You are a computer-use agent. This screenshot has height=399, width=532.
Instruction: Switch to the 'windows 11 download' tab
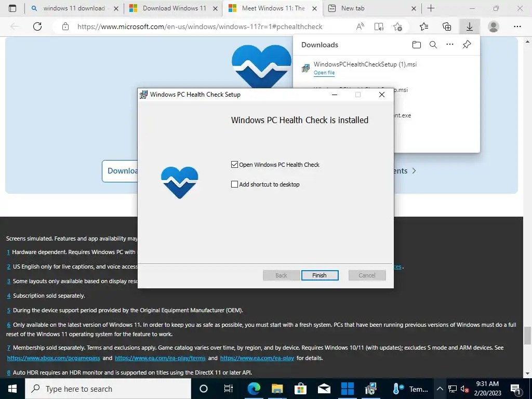[x=74, y=8]
